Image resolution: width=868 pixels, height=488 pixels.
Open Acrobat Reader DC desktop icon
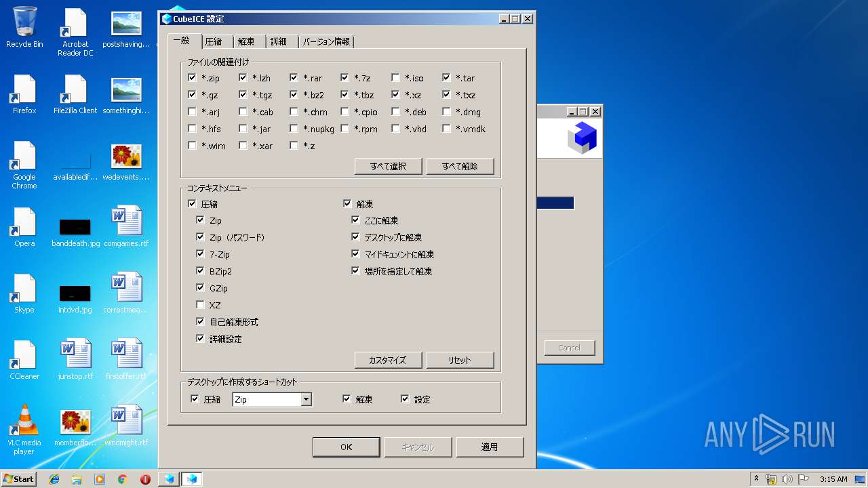click(75, 32)
